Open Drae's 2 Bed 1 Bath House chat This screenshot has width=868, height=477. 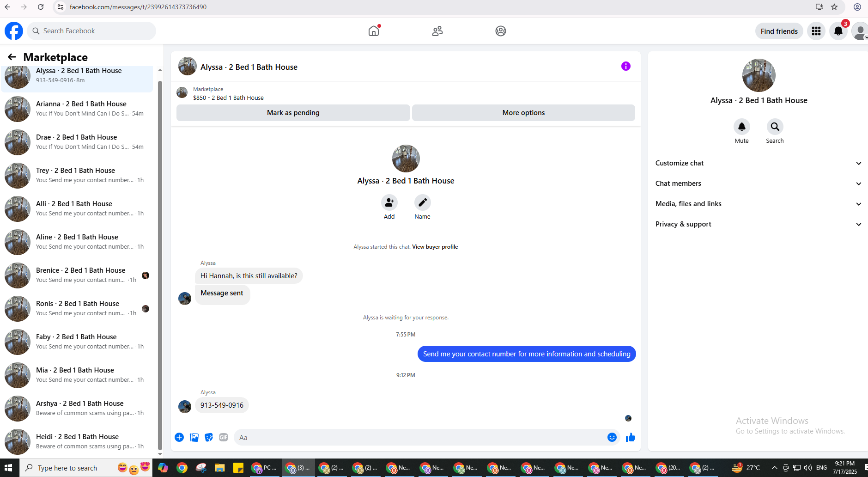click(77, 142)
